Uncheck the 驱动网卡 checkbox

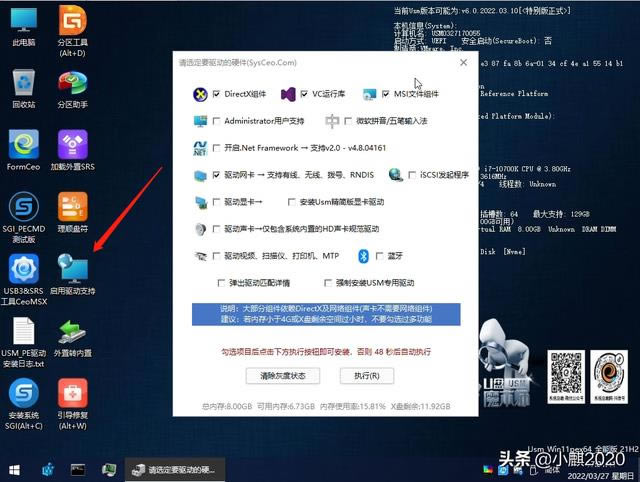tap(216, 175)
